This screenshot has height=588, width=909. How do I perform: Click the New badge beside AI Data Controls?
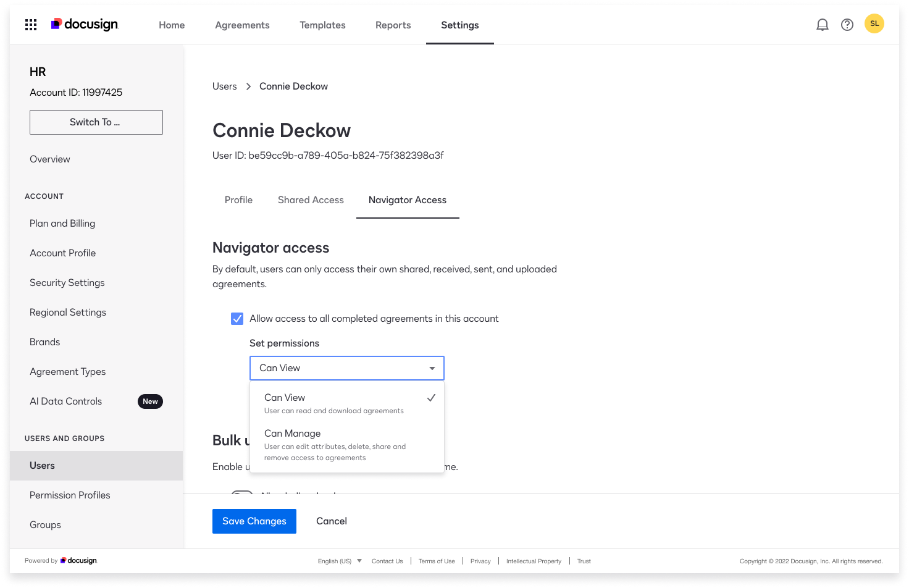click(x=150, y=401)
